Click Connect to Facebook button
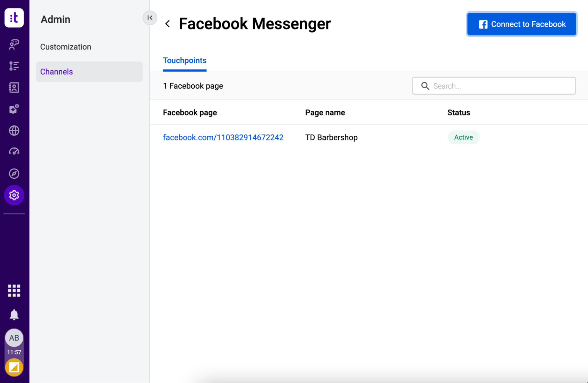This screenshot has width=588, height=383. 522,24
